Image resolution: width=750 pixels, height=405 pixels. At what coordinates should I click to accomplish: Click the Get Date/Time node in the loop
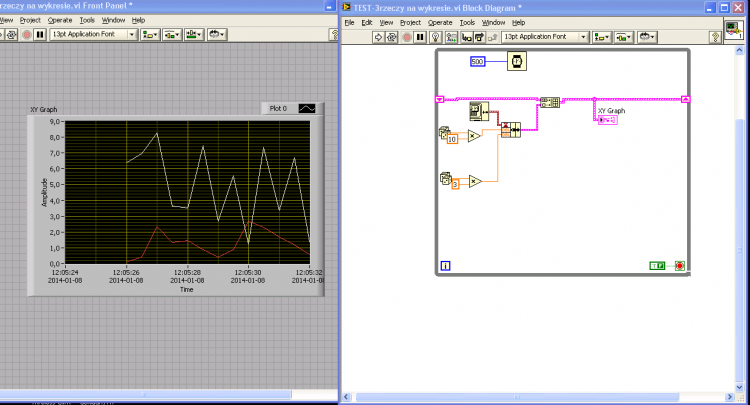coord(479,111)
